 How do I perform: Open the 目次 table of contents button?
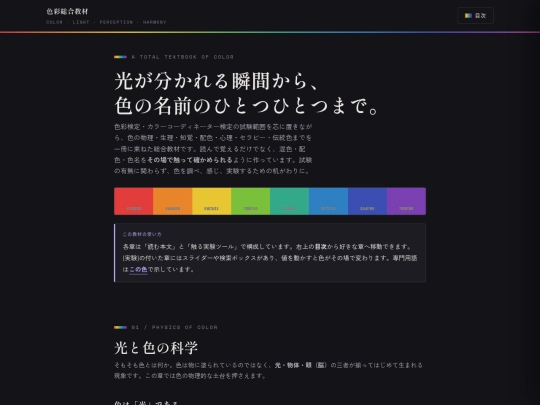pyautogui.click(x=475, y=15)
